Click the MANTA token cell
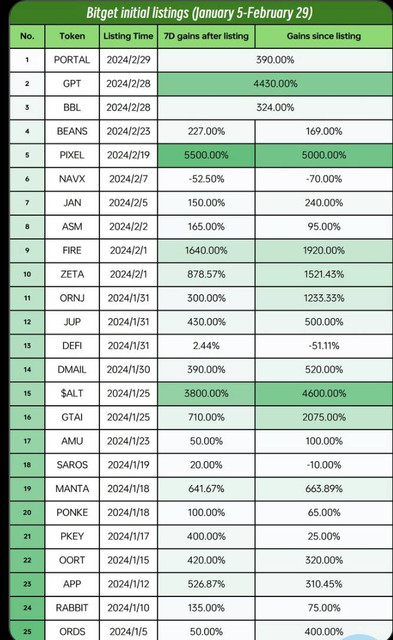 (x=72, y=489)
